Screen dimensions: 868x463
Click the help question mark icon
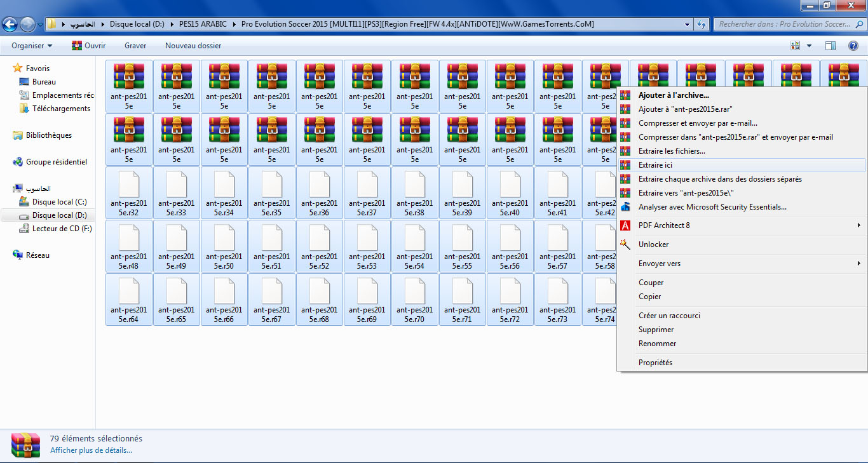(x=853, y=46)
